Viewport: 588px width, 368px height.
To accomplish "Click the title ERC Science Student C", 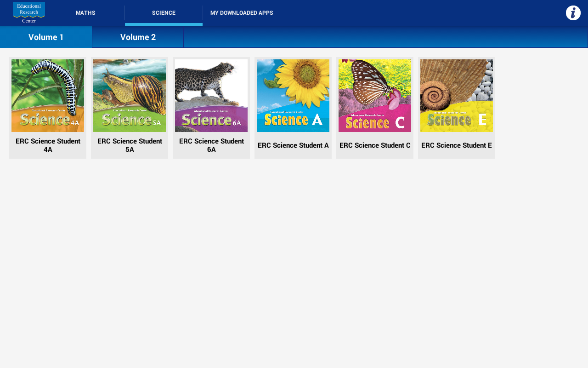I will point(375,145).
